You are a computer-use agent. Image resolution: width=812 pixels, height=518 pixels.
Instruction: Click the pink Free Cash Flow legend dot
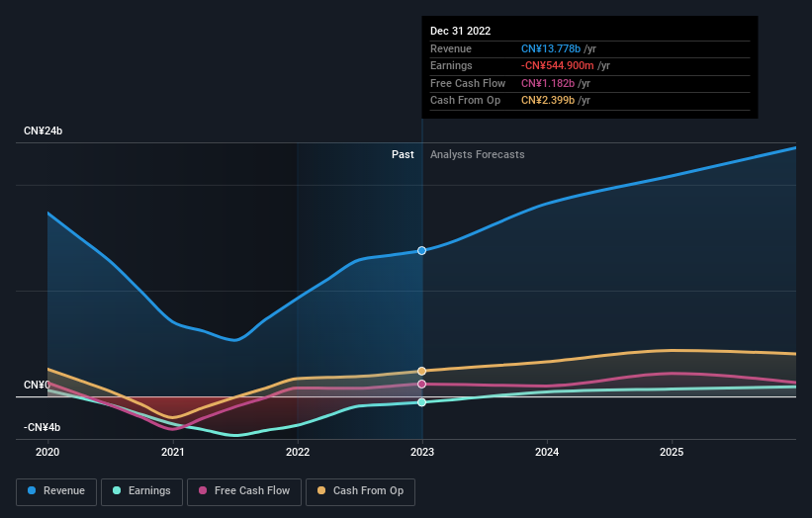[203, 490]
